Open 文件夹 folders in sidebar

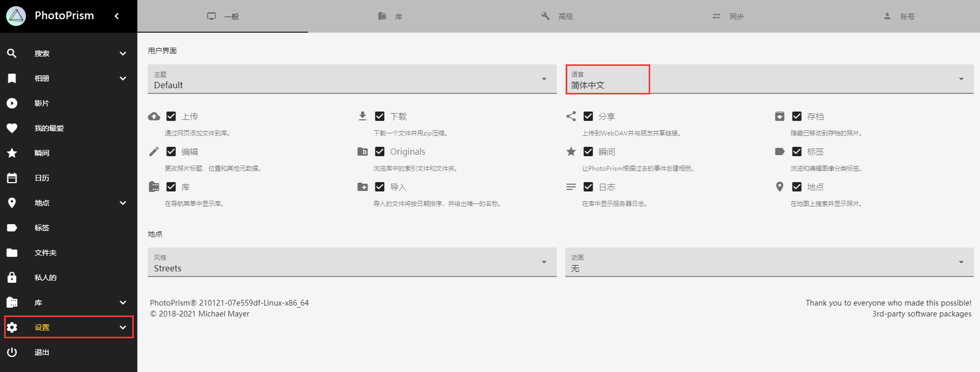point(68,253)
